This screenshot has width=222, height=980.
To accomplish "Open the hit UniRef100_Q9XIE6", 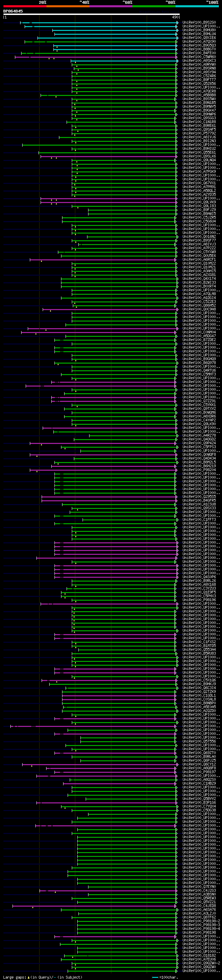I will point(199,38).
